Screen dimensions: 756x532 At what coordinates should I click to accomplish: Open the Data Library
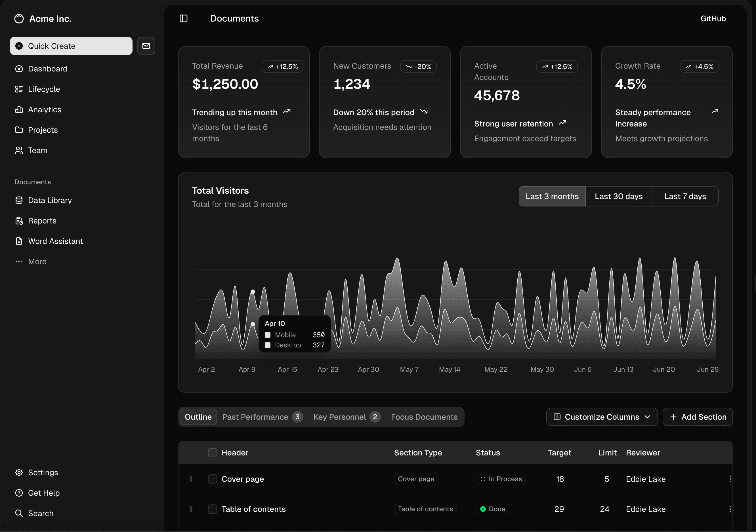click(x=50, y=200)
